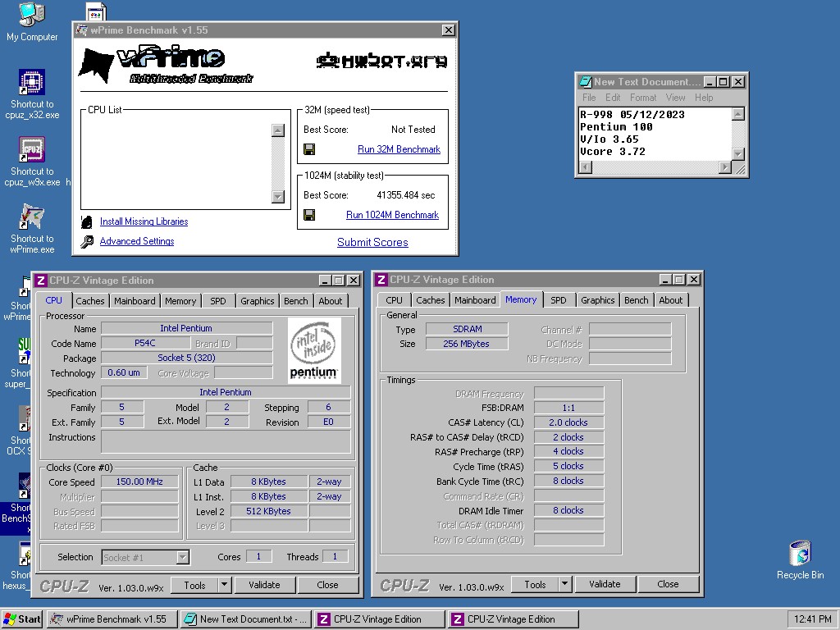
Task: Click the CPU-Z Z icon in the right window title bar
Action: (x=381, y=280)
